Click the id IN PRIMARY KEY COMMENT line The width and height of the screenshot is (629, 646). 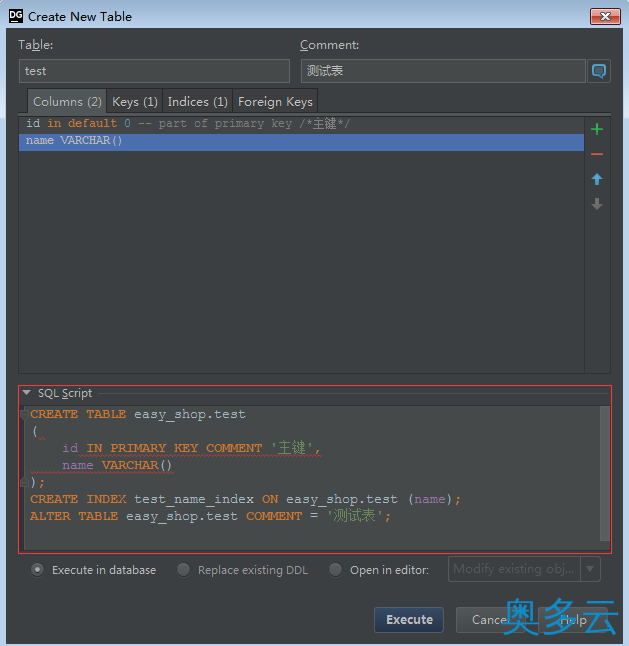[x=192, y=448]
